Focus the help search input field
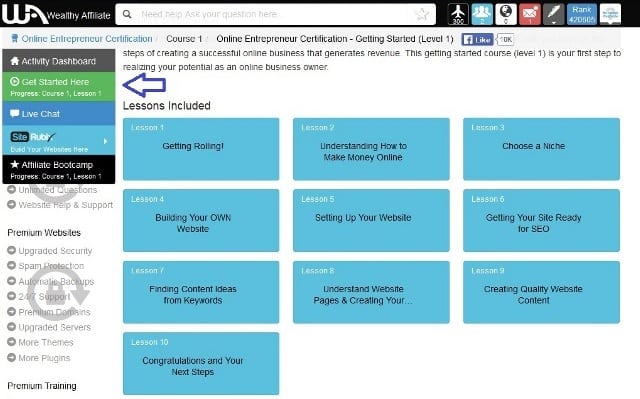The height and width of the screenshot is (399, 640). point(276,14)
